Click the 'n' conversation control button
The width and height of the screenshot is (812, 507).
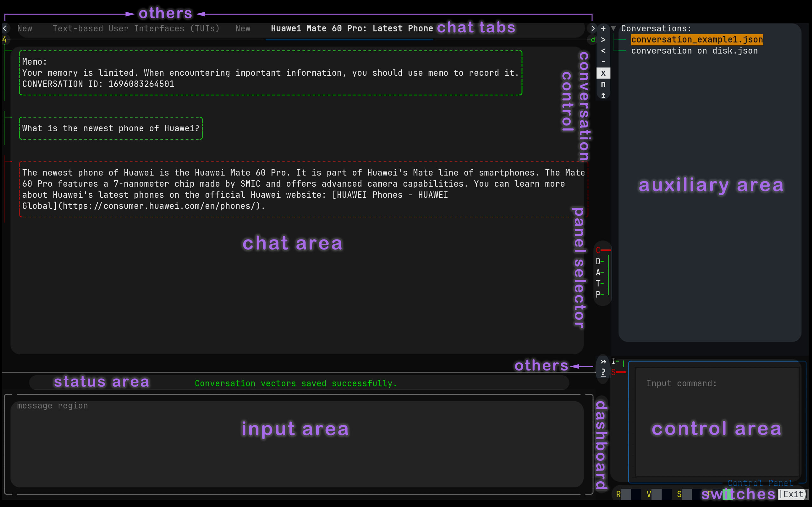click(x=603, y=84)
